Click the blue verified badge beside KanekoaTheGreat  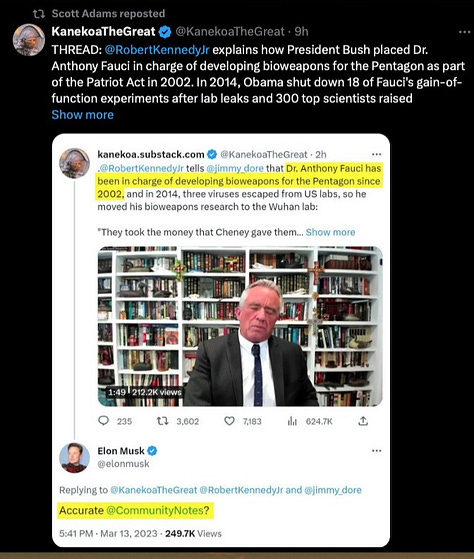click(164, 32)
